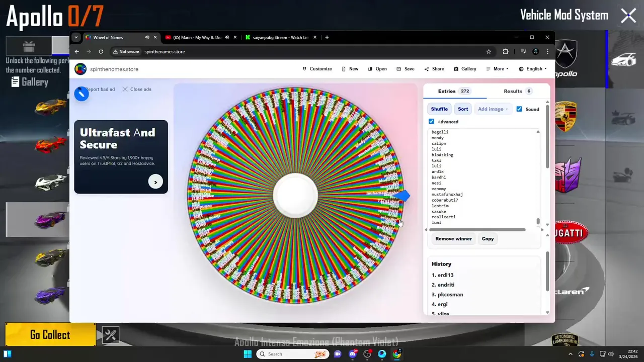
Task: Expand the Add image dropdown
Action: click(x=493, y=109)
